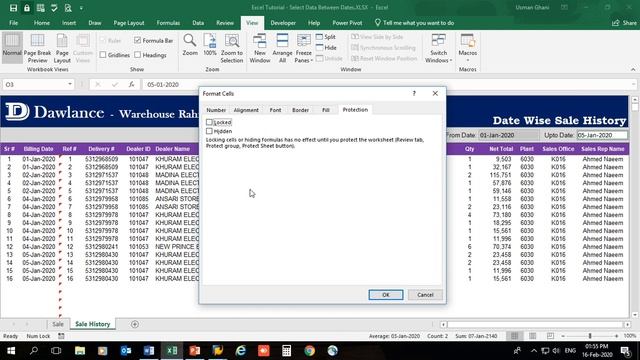Open the Macros button
Screen dimensions: 640x360
[468, 48]
